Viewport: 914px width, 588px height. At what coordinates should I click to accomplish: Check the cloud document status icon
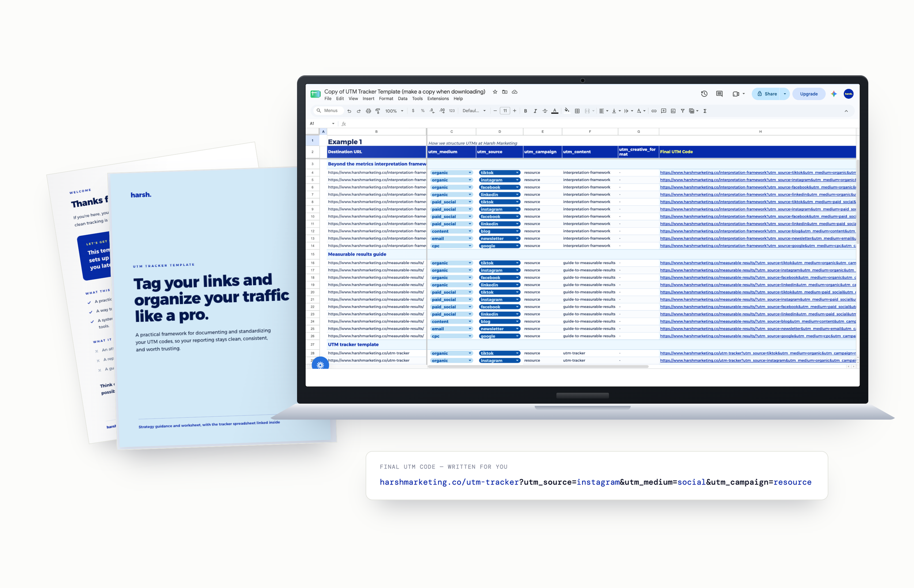(x=514, y=92)
